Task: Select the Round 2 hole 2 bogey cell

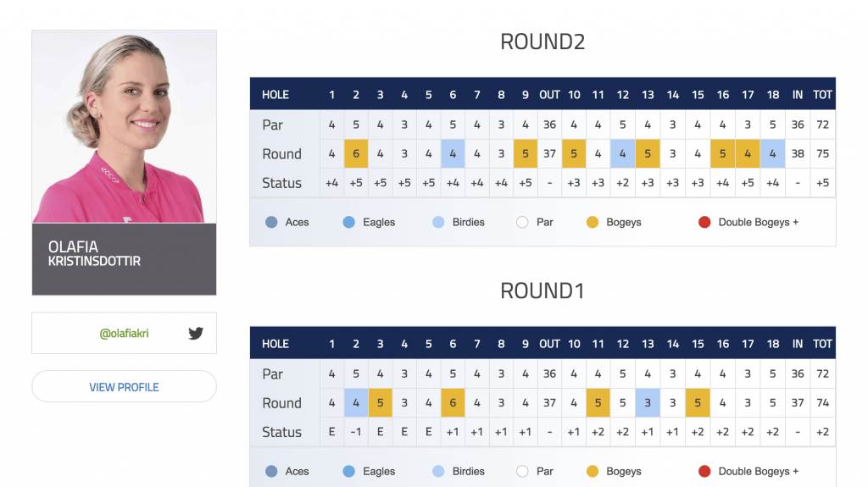Action: 356,154
